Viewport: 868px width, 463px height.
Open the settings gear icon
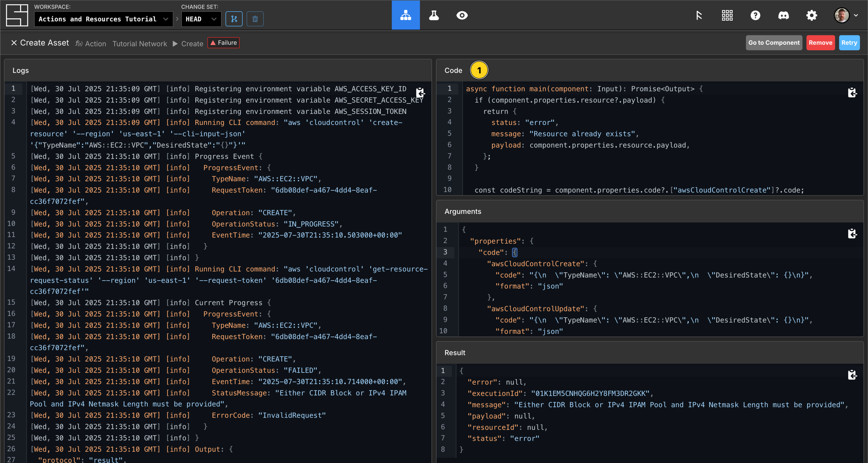click(811, 15)
